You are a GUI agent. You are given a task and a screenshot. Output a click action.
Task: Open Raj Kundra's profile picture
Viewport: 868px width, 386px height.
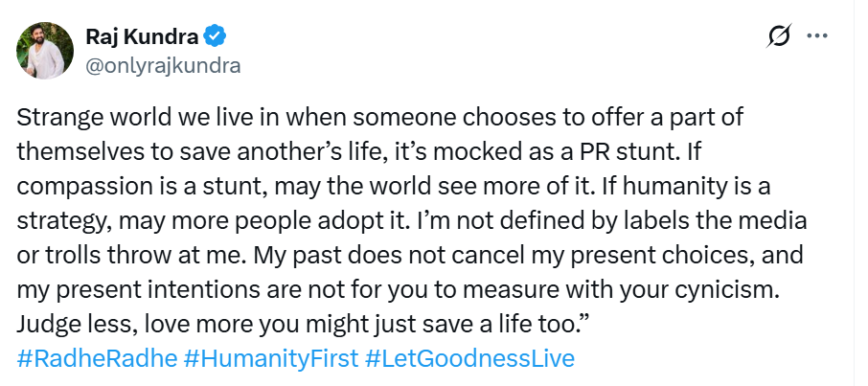click(42, 50)
